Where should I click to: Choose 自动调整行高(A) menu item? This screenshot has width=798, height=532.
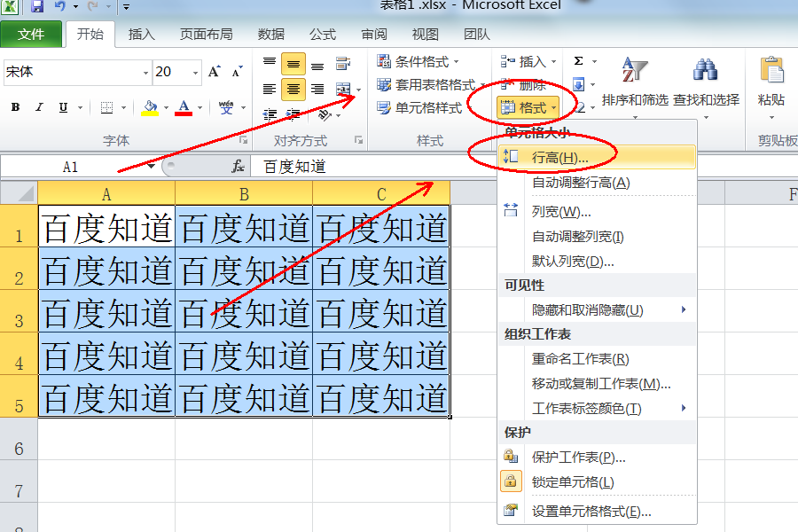[x=597, y=183]
